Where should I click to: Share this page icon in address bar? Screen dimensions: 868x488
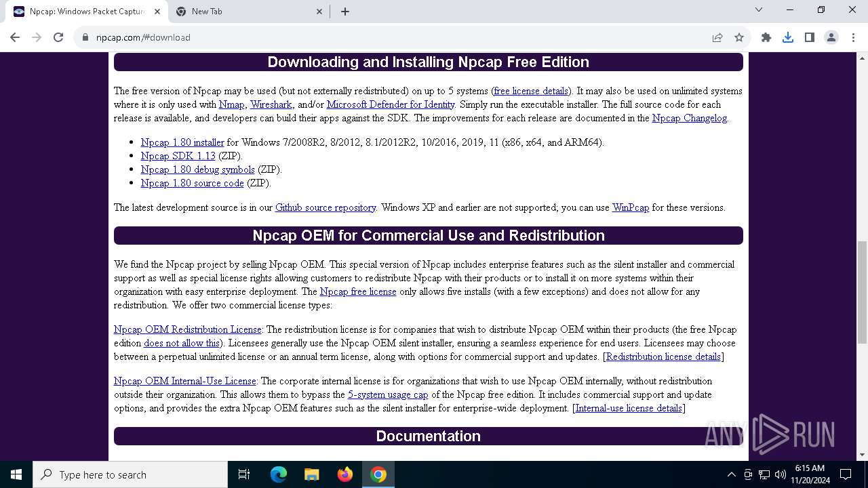coord(717,37)
